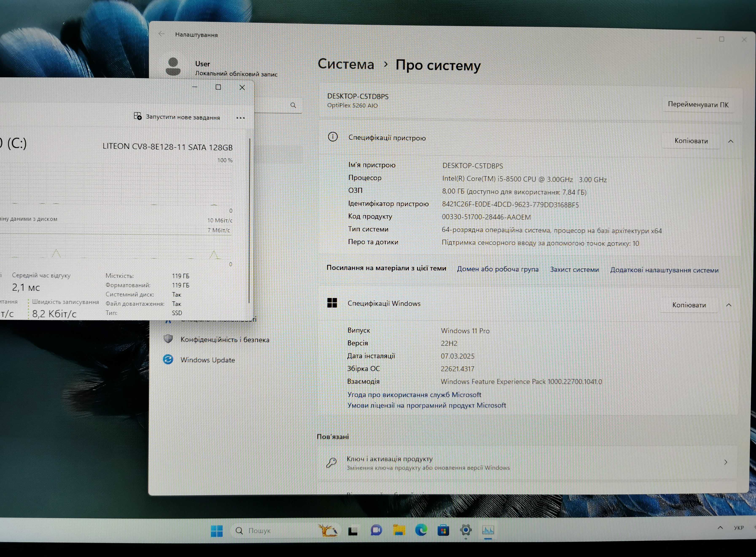
Task: Click the Запустити нове завдання label
Action: pyautogui.click(x=183, y=117)
